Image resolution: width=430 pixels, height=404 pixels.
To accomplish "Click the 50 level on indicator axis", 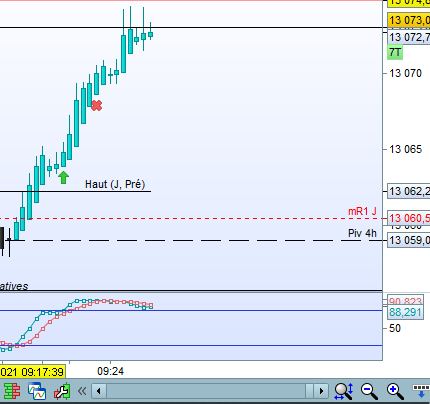I will coord(395,328).
